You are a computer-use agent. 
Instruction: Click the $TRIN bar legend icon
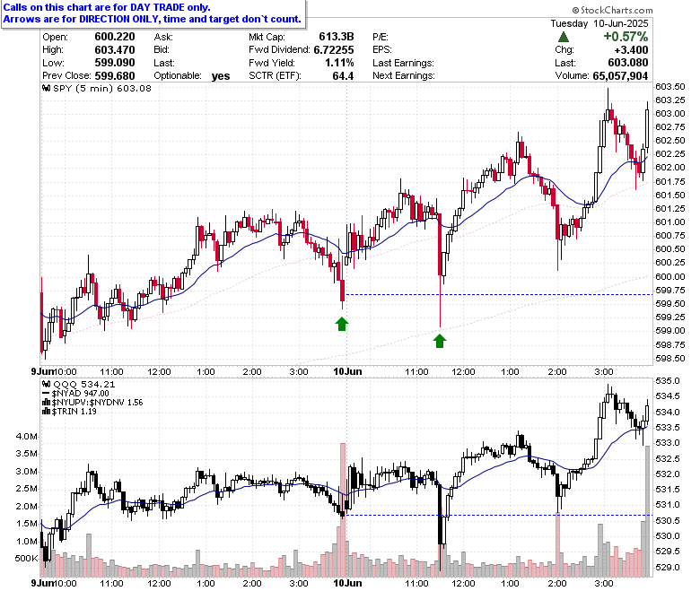46,412
